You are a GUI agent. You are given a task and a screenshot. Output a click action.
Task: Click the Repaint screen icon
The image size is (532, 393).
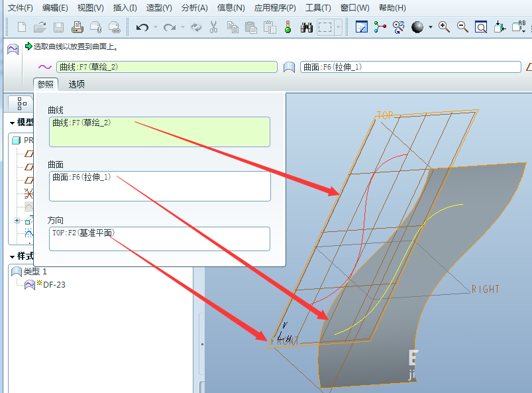click(x=362, y=27)
